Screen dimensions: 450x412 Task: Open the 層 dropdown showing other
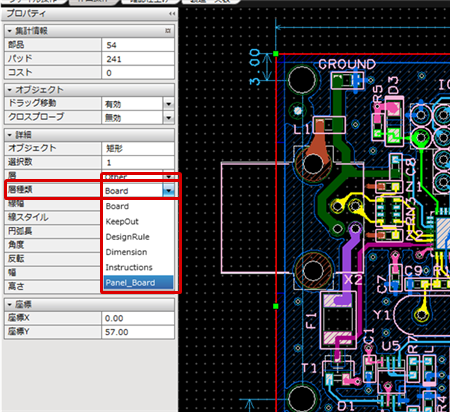(169, 176)
